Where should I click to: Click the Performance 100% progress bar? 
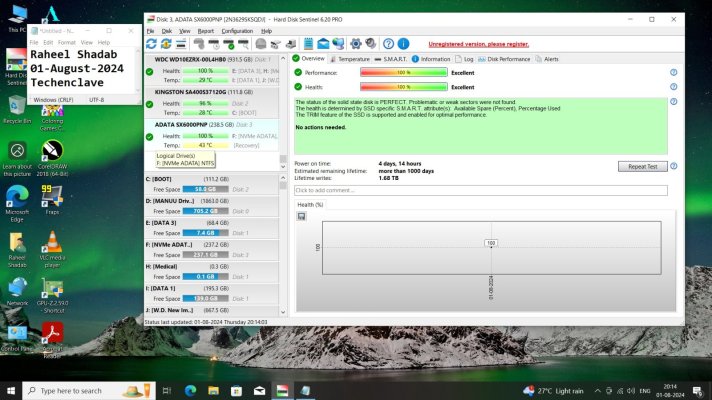coord(404,72)
